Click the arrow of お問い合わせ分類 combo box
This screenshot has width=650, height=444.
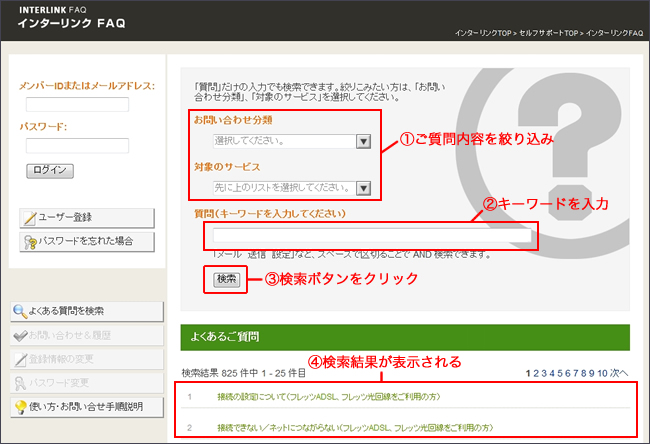point(364,141)
